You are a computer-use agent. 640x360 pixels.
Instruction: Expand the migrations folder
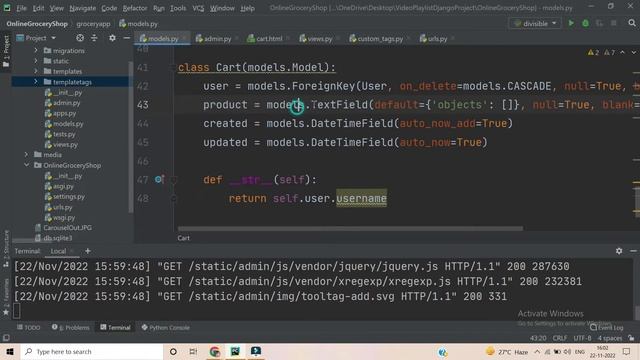pos(36,50)
